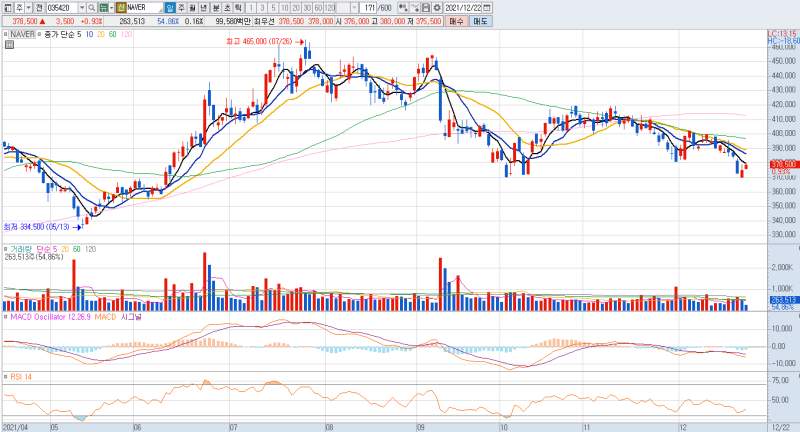The image size is (800, 432).
Task: Click the 매도 sell button
Action: tap(481, 21)
